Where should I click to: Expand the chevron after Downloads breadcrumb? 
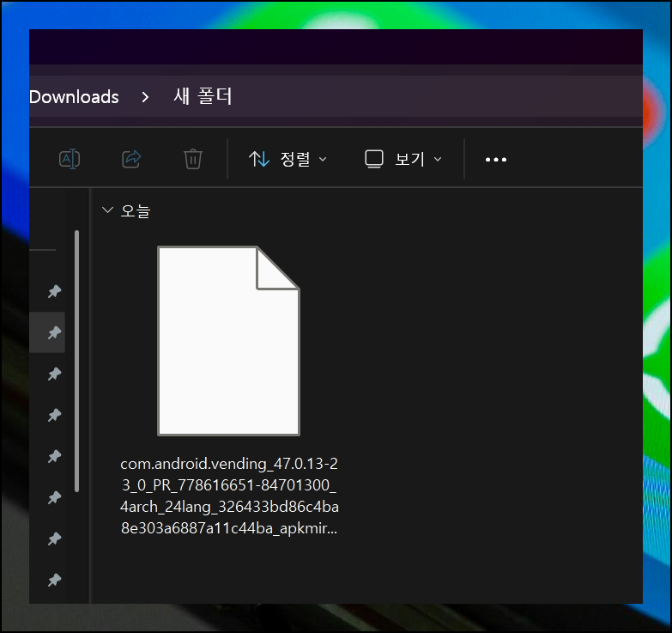pyautogui.click(x=145, y=97)
